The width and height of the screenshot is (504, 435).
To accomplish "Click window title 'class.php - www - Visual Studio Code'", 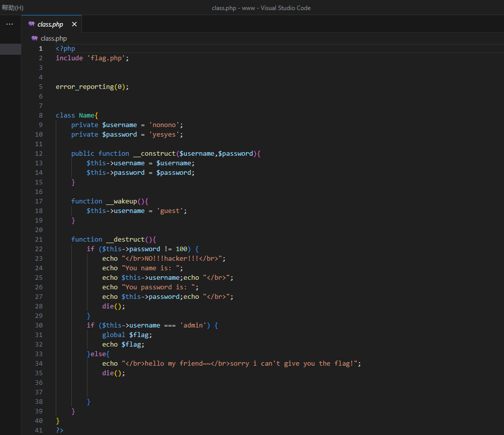I will coord(261,8).
